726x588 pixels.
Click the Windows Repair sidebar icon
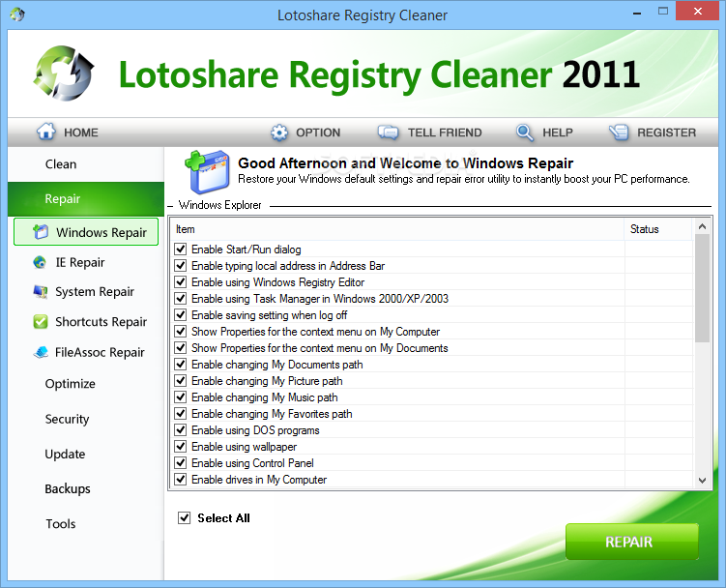pyautogui.click(x=41, y=232)
